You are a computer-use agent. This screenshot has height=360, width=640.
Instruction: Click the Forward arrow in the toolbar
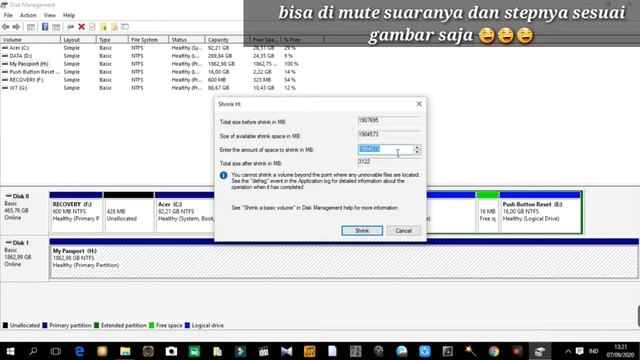16,27
